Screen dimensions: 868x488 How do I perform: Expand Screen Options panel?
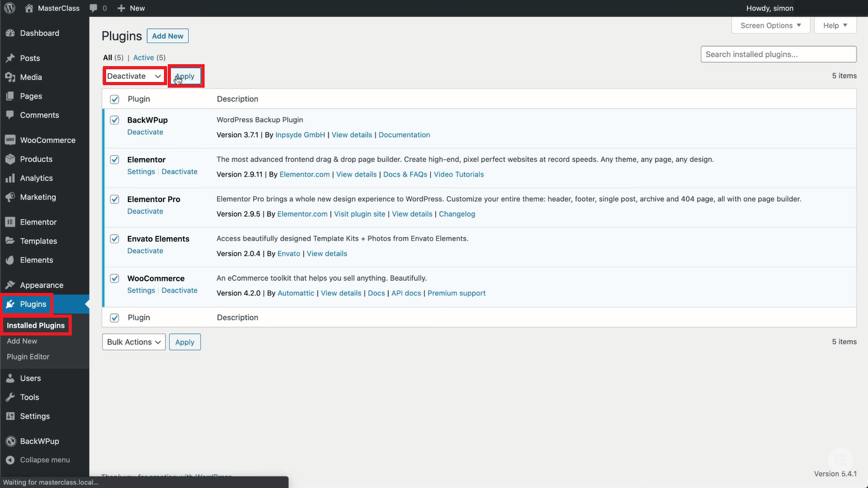point(771,25)
